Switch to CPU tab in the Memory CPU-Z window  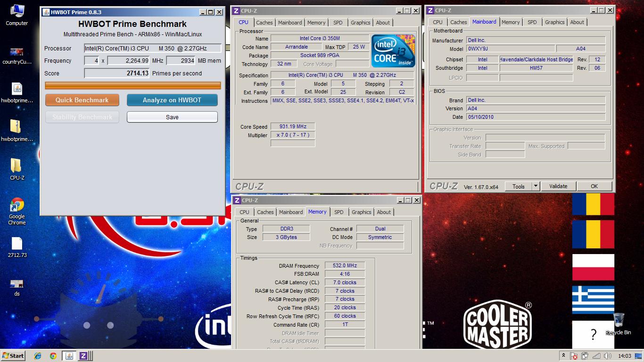click(x=245, y=212)
